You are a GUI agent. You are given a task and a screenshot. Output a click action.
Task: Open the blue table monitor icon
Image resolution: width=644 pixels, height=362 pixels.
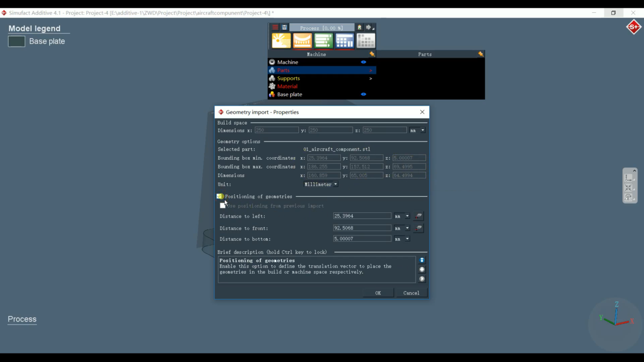coord(345,41)
